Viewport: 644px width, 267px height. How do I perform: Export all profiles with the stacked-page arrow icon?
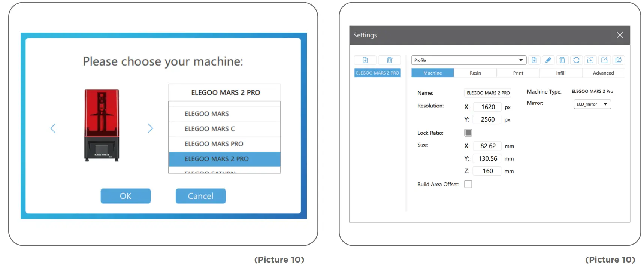click(619, 60)
